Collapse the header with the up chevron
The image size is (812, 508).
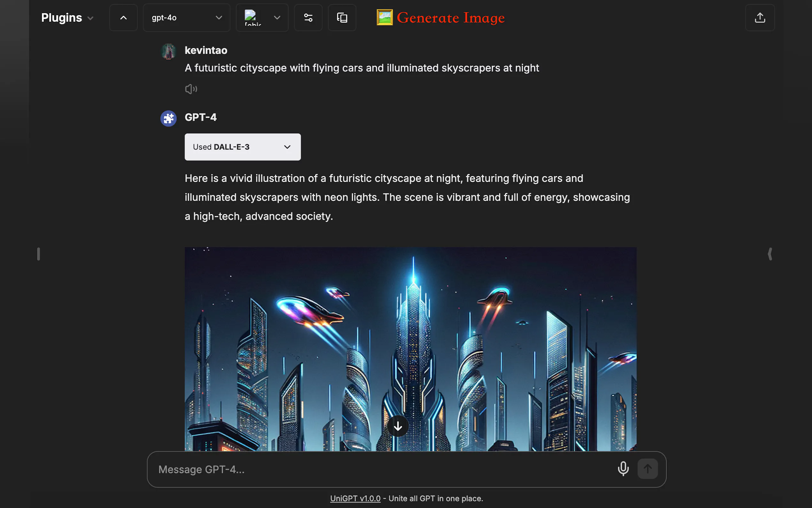[123, 18]
